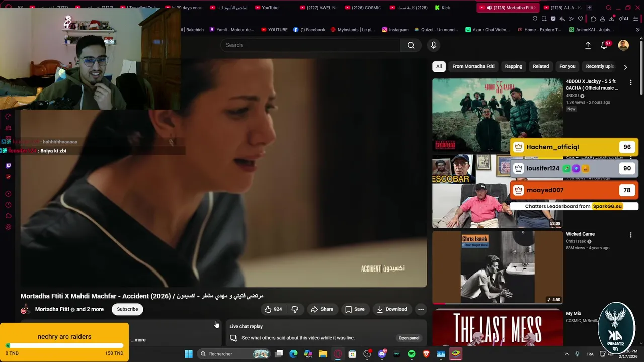Open Myinstants bookmark
The width and height of the screenshot is (644, 362).
353,30
